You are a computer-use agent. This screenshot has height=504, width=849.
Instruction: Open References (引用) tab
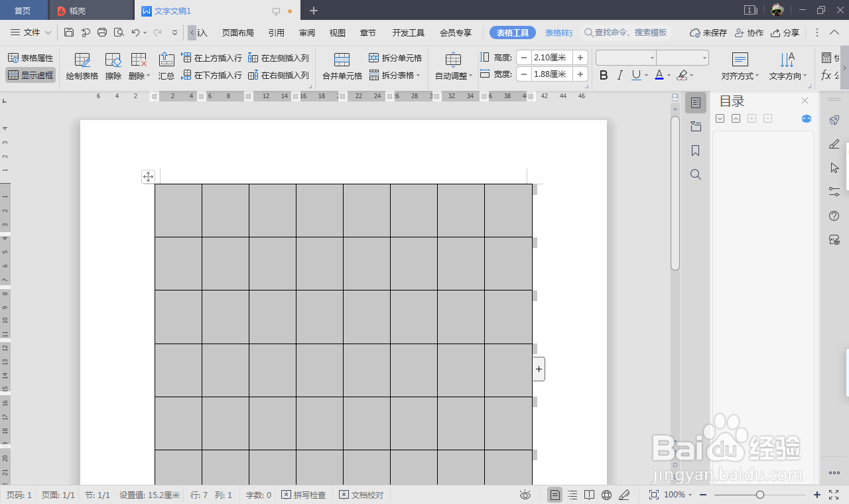(277, 32)
